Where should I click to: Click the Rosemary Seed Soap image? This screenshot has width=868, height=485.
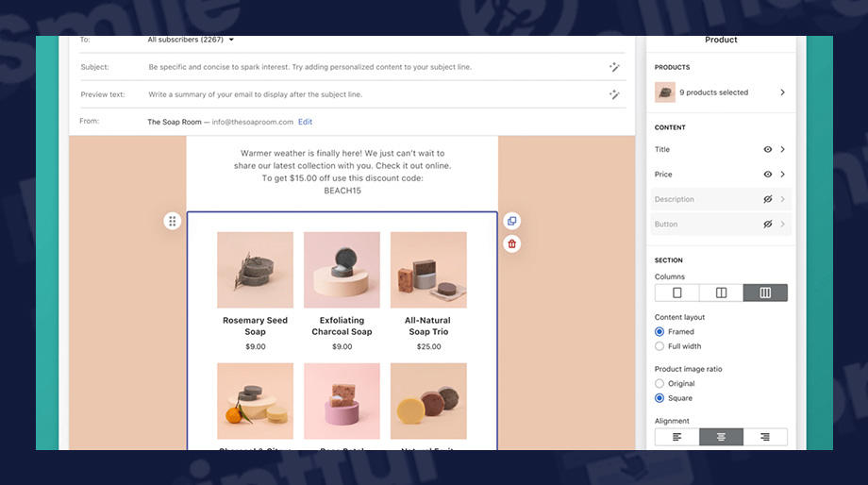255,270
